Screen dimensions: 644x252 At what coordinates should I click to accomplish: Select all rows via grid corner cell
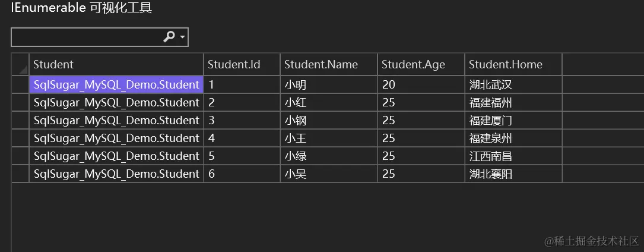point(20,64)
